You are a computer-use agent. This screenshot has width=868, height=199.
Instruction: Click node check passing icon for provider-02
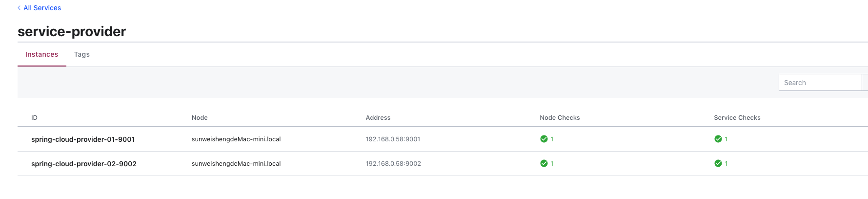pos(544,163)
